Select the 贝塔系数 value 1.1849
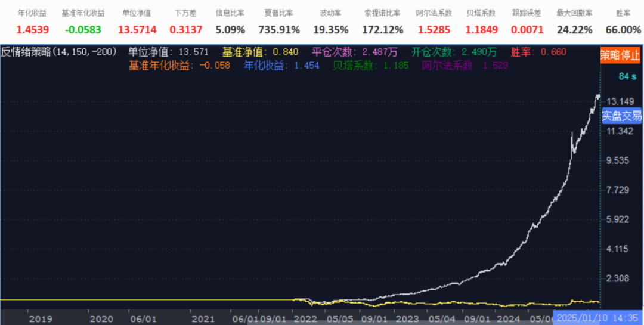 pyautogui.click(x=482, y=30)
